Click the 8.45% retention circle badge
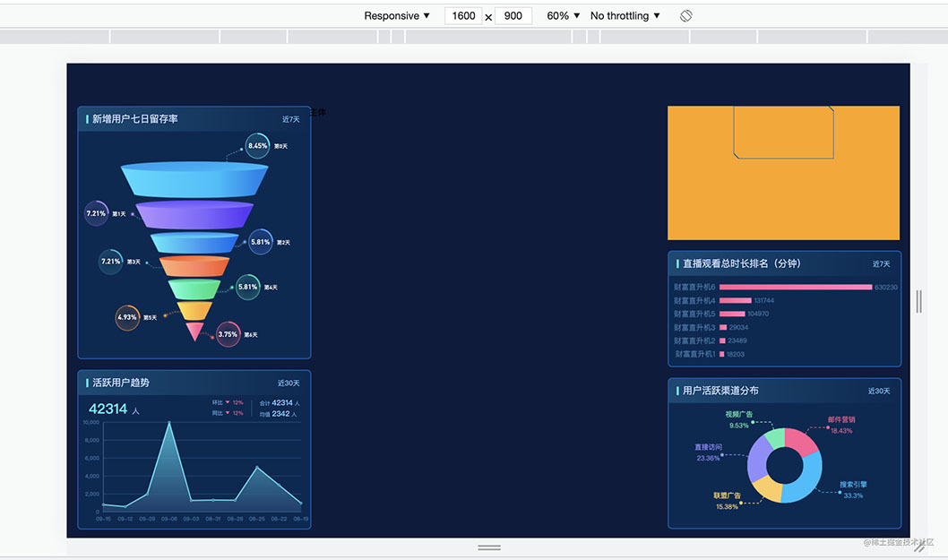 (x=257, y=146)
